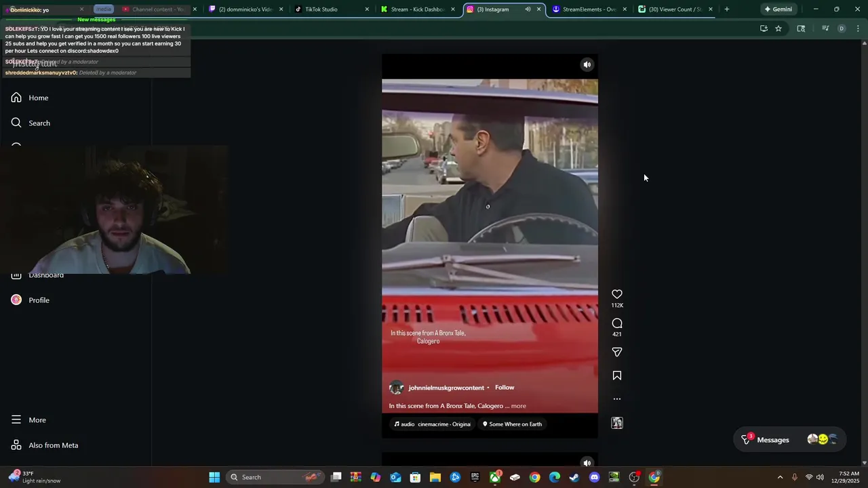The image size is (868, 488).
Task: Share the reel via paper plane icon
Action: [x=617, y=352]
